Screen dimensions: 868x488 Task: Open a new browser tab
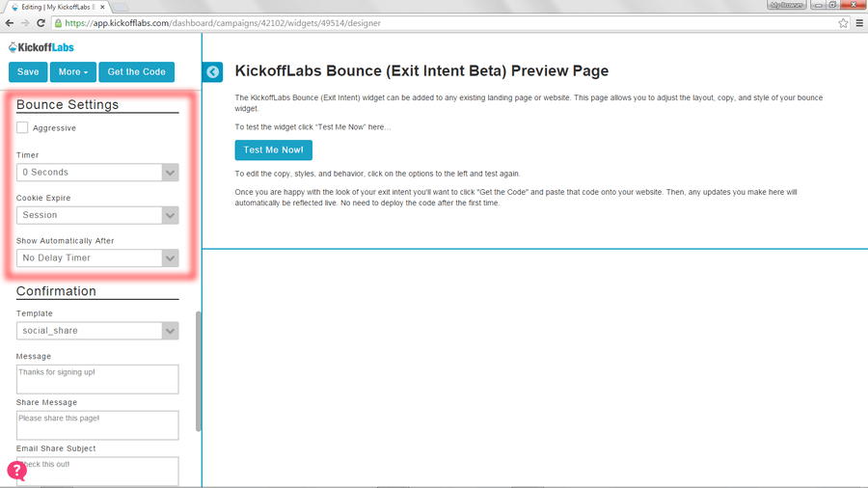121,7
